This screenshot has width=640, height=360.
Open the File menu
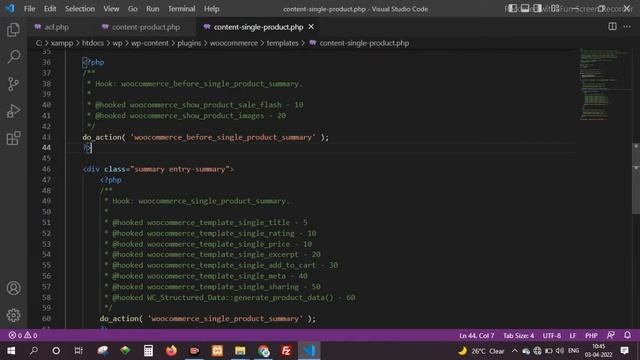pyautogui.click(x=29, y=9)
